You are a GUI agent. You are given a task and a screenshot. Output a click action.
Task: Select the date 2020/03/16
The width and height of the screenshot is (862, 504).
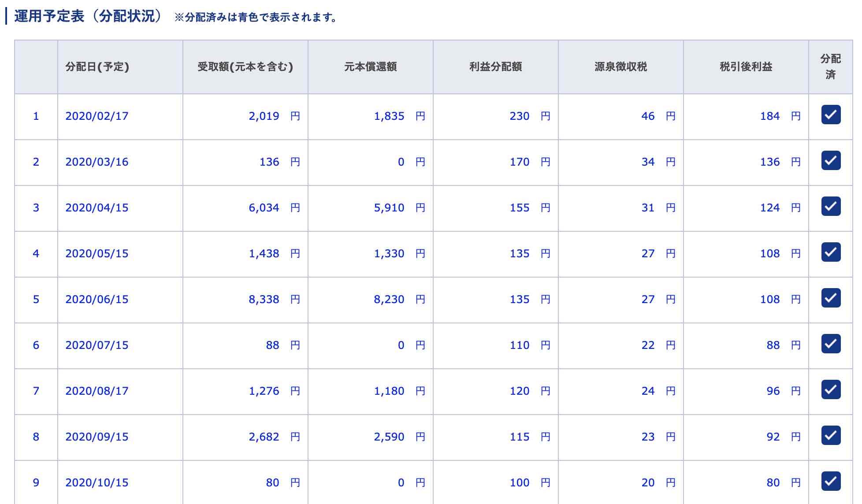pos(97,162)
